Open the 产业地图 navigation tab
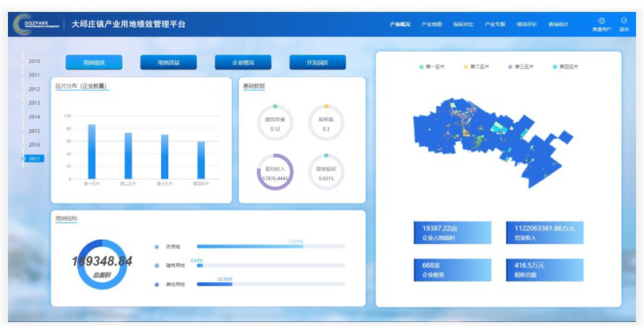This screenshot has width=644, height=326. click(x=431, y=24)
